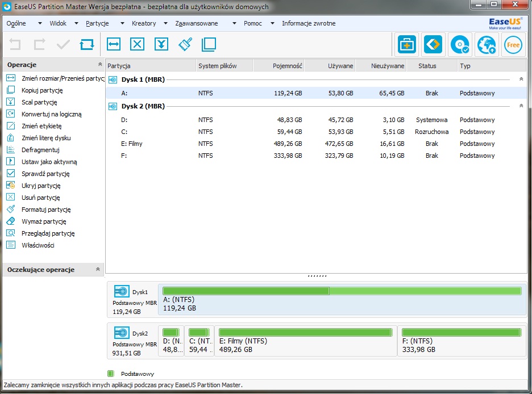Select the D: partition block in disk map
This screenshot has width=532, height=394.
click(x=171, y=341)
